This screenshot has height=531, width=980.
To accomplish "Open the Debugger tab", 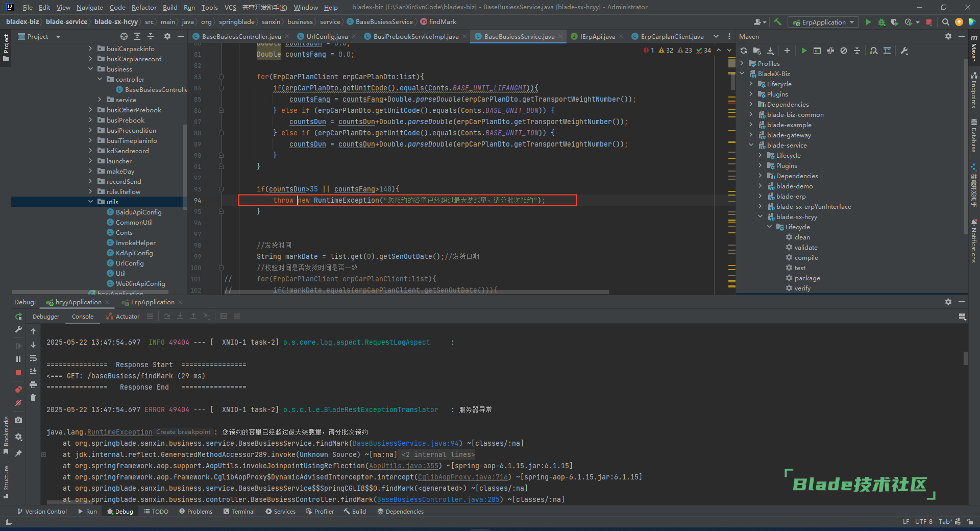I will pyautogui.click(x=46, y=317).
